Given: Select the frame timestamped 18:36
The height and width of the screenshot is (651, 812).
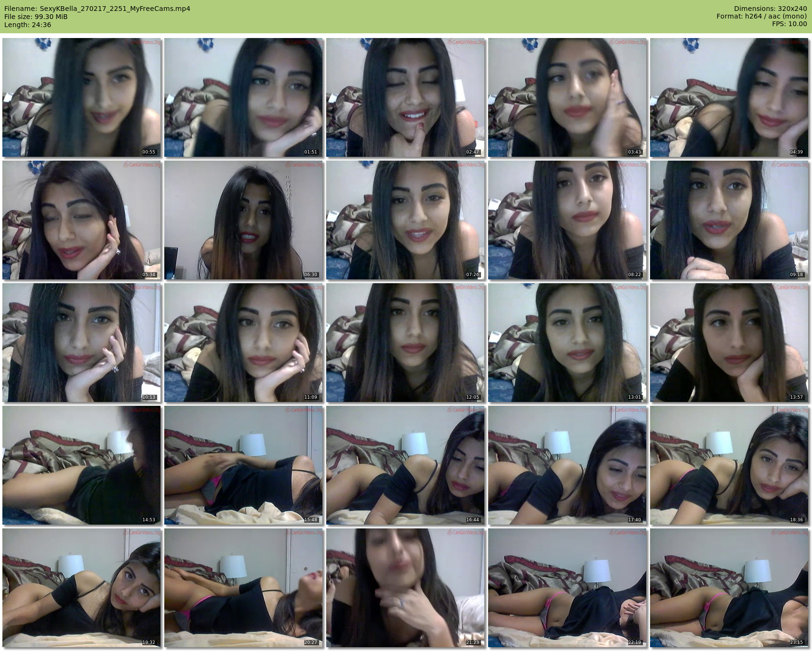Looking at the screenshot, I should pyautogui.click(x=729, y=465).
